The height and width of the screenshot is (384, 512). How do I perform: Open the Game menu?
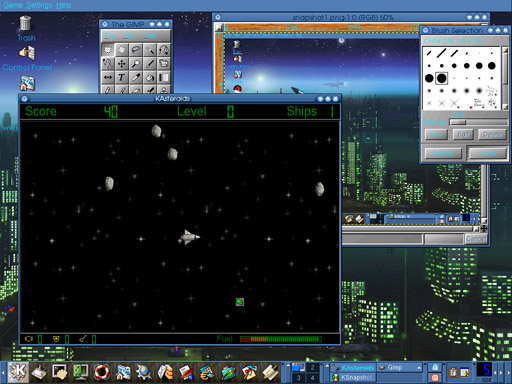(13, 5)
